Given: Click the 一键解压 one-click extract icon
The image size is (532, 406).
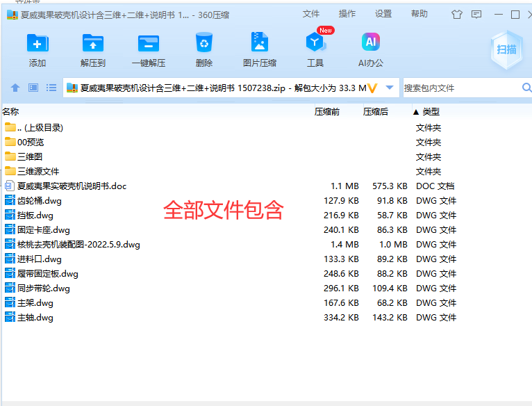Looking at the screenshot, I should pos(149,44).
